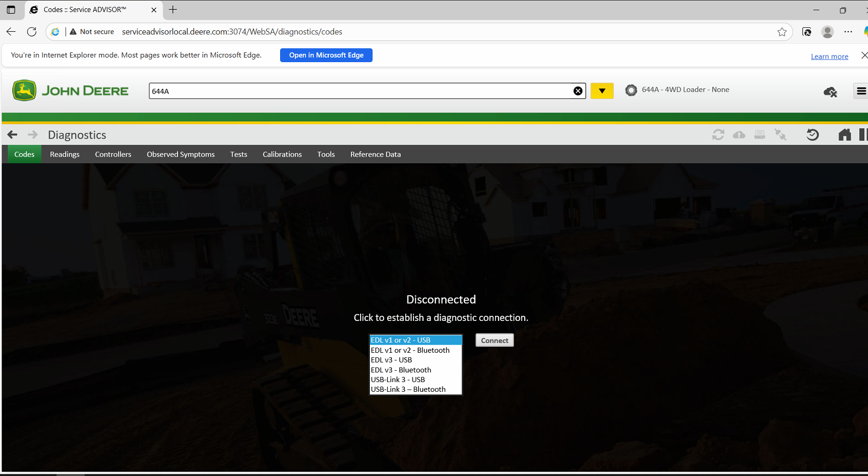Select EDL v1 or v2 - Bluetooth
Viewport: 868px width, 476px height.
tap(410, 350)
